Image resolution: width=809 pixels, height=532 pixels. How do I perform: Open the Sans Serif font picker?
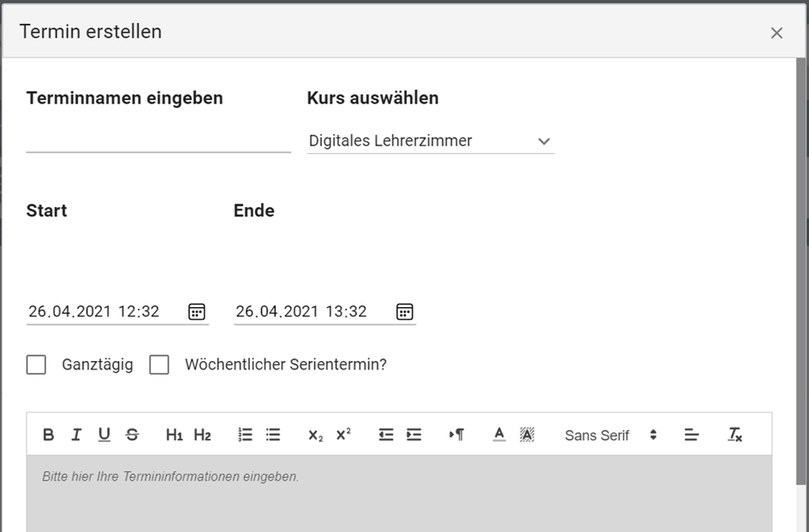(610, 435)
